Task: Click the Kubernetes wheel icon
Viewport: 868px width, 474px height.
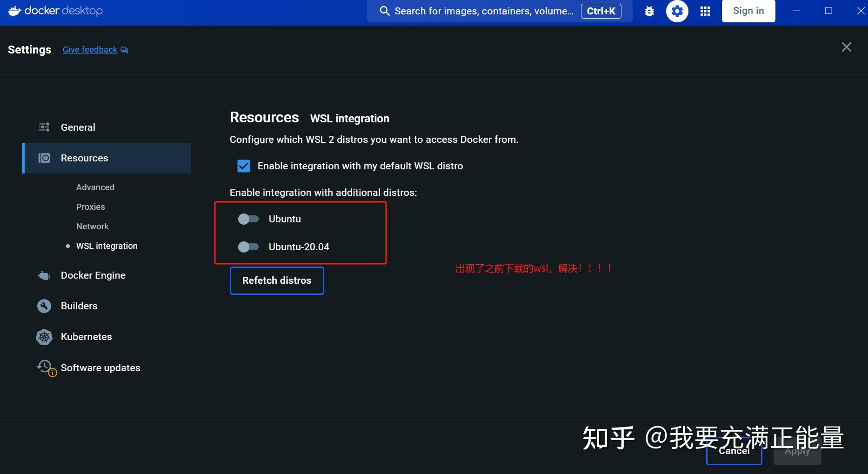Action: [x=44, y=337]
